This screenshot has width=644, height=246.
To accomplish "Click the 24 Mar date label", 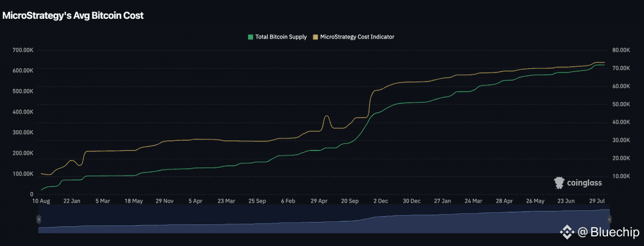I will click(x=473, y=201).
